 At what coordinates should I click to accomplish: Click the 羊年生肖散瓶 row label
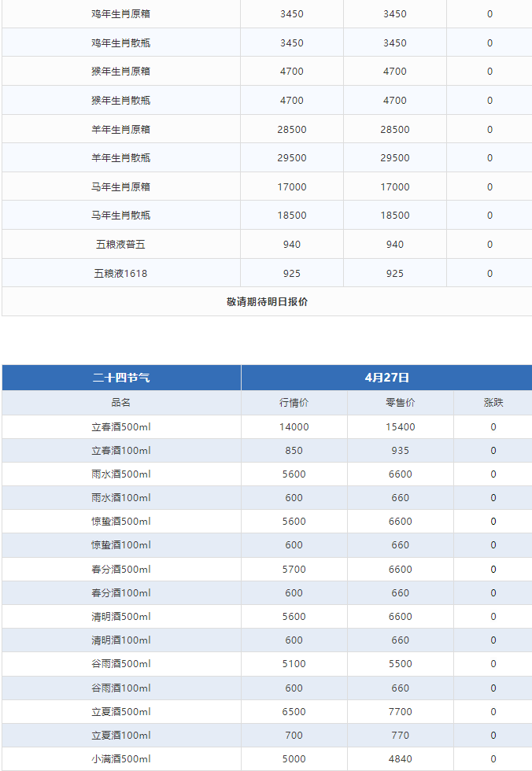click(x=121, y=158)
